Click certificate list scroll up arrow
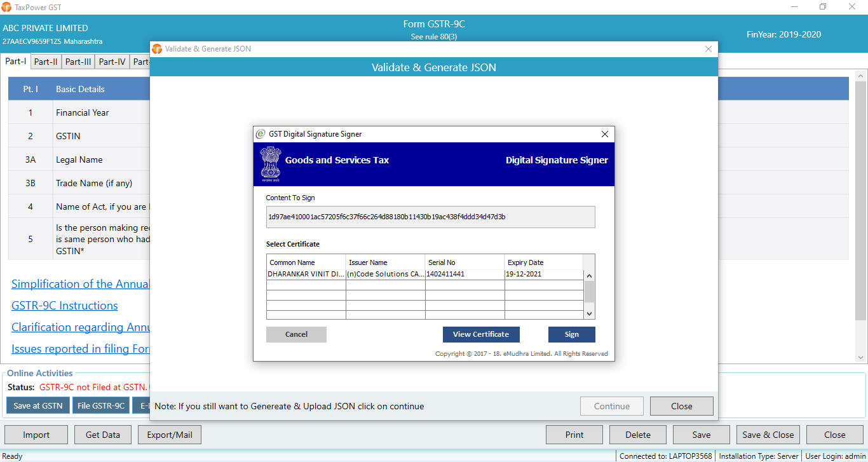 [x=589, y=276]
